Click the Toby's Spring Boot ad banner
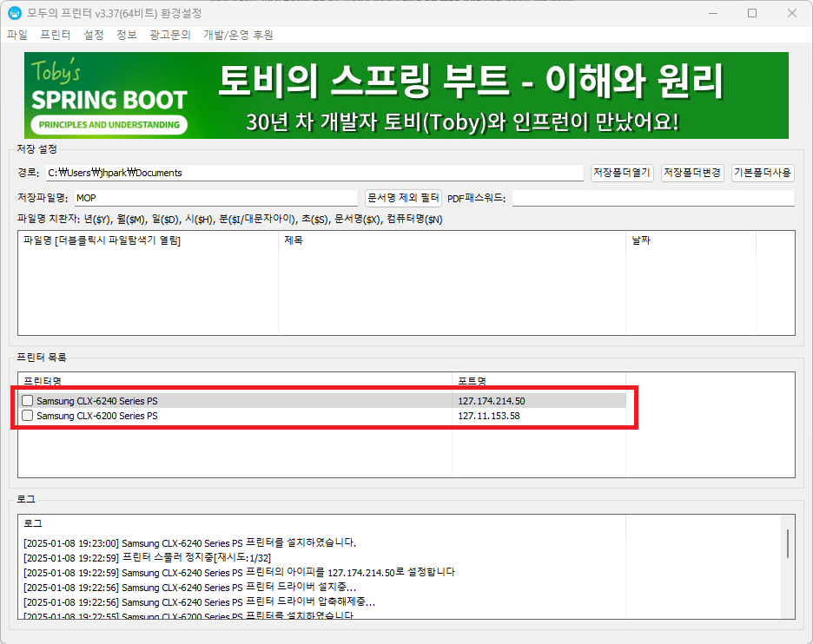This screenshot has width=813, height=644. coord(406,95)
